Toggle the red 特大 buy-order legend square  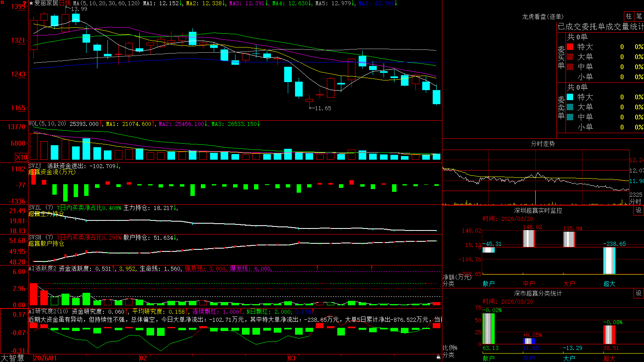tap(570, 47)
